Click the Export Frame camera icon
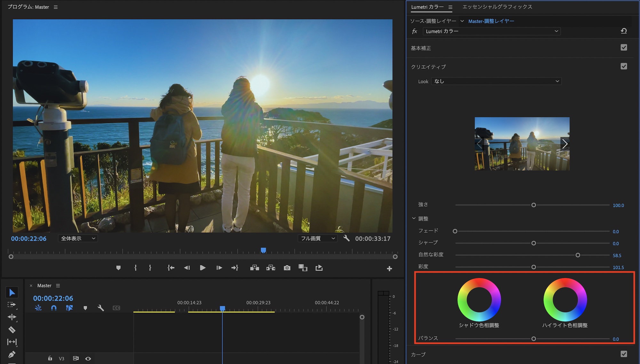 [287, 268]
